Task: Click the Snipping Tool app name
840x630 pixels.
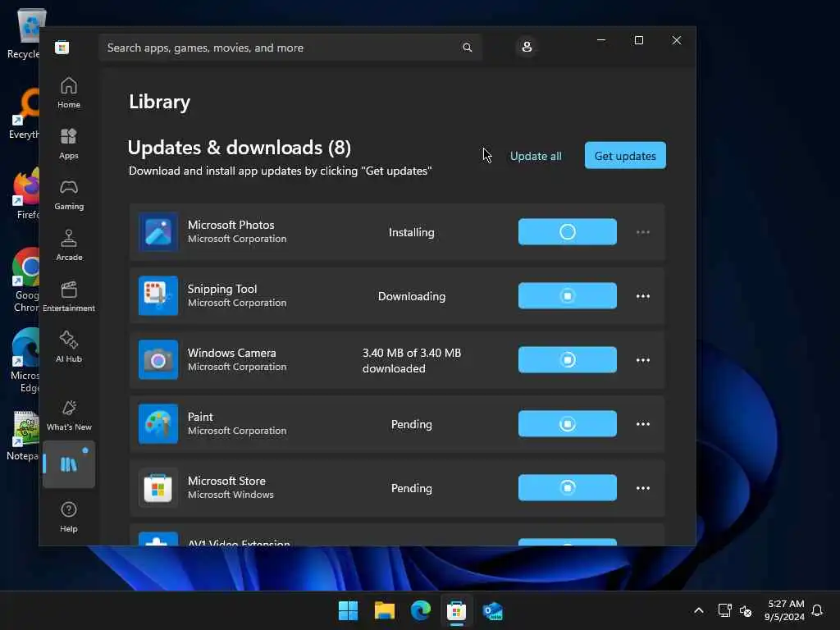Action: (222, 289)
